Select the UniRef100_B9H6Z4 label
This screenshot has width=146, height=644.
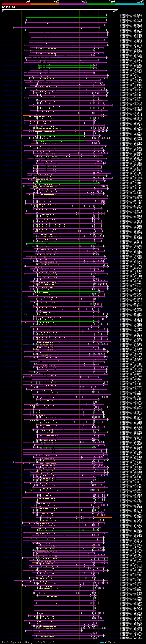click(x=131, y=25)
